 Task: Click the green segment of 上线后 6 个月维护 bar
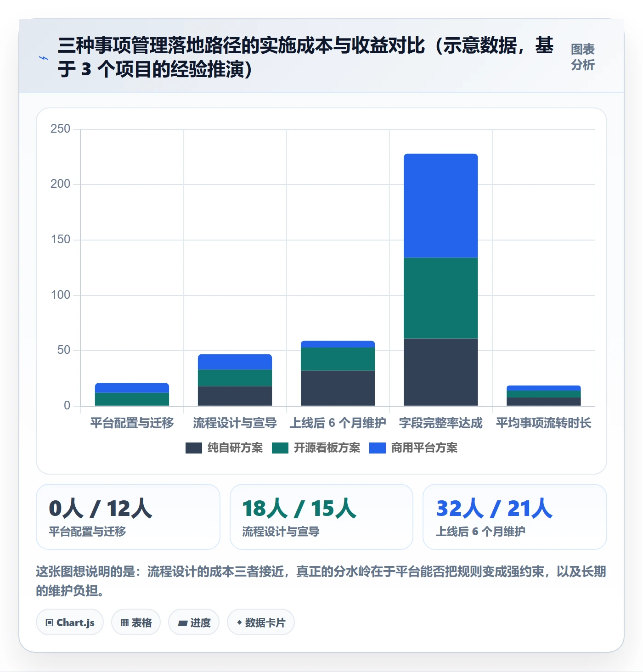[x=338, y=359]
